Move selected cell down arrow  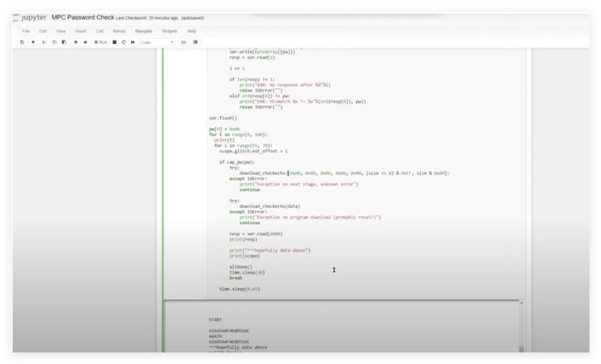[x=86, y=42]
